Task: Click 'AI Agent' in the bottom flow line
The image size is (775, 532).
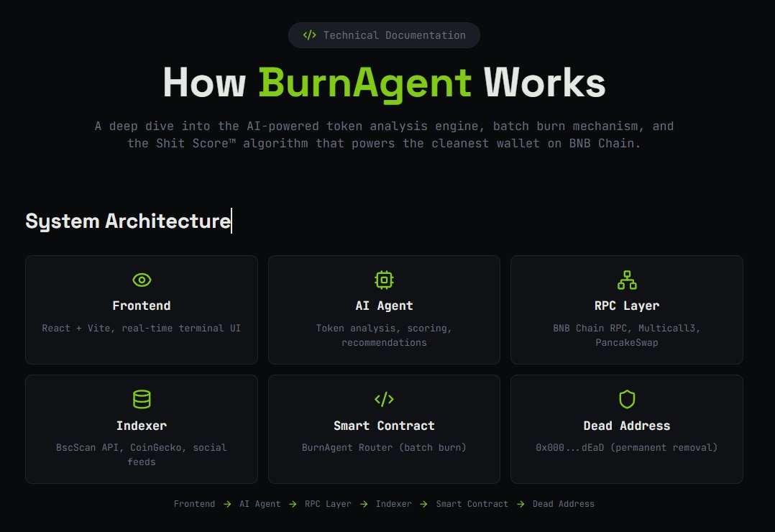Action: click(x=260, y=504)
